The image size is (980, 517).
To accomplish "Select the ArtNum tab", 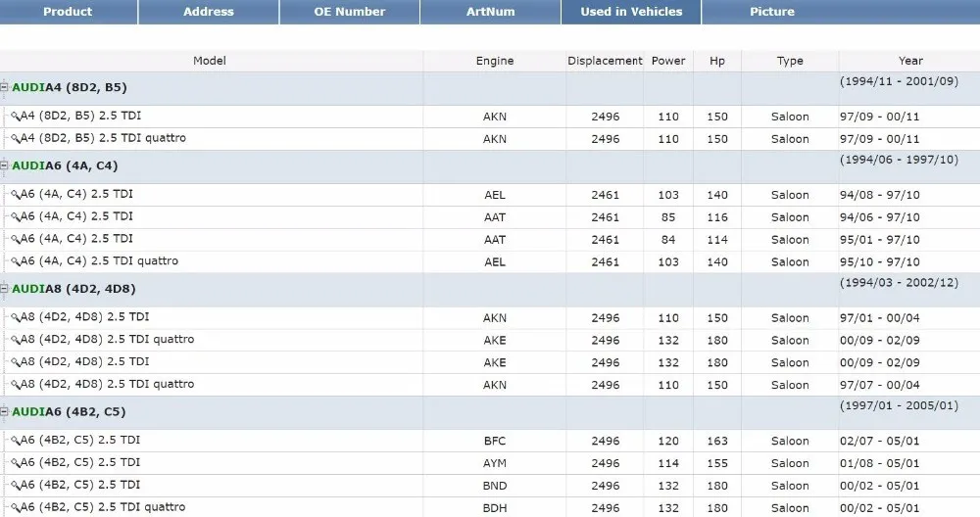I will coord(491,12).
